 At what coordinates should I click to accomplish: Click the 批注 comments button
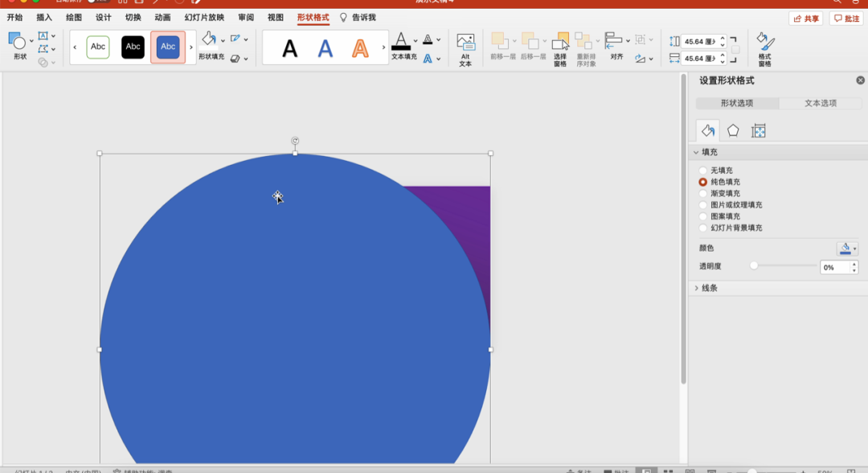tap(847, 19)
